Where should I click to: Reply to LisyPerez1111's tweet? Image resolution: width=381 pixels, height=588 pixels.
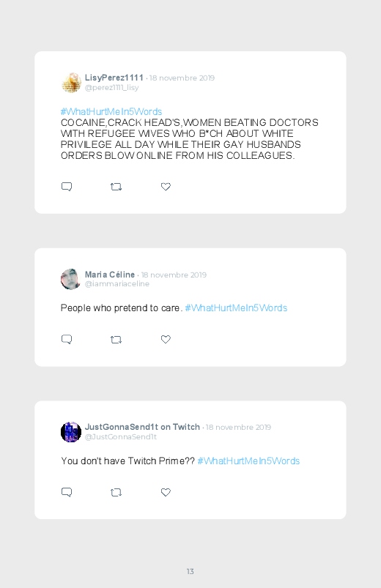point(67,187)
